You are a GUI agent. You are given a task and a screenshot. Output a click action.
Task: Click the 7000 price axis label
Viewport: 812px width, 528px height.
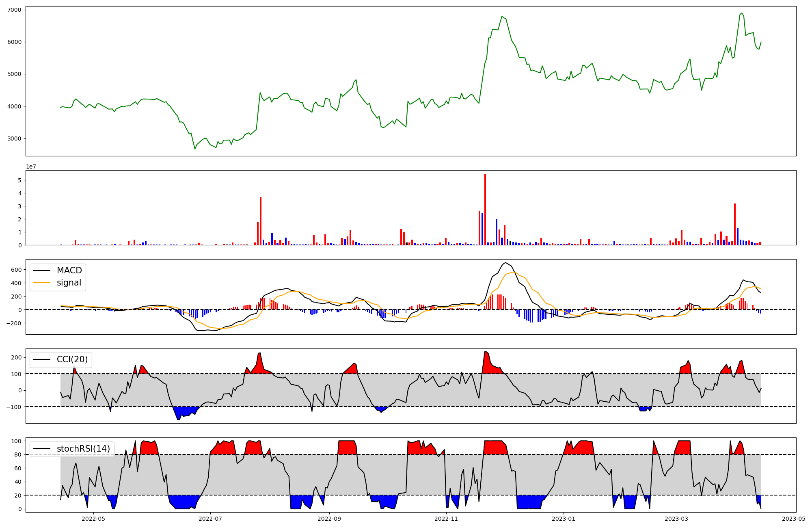tap(15, 9)
